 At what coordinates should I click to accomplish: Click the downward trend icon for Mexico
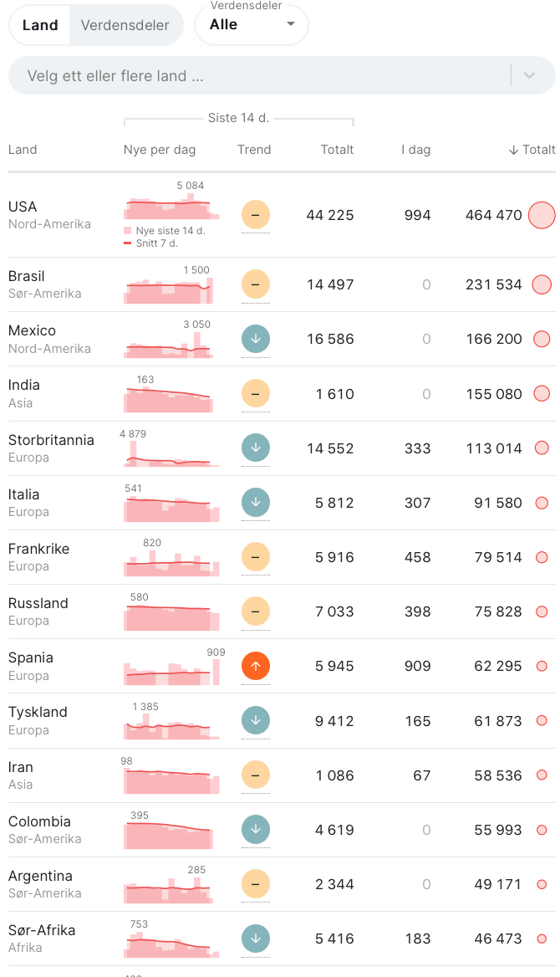pyautogui.click(x=255, y=339)
